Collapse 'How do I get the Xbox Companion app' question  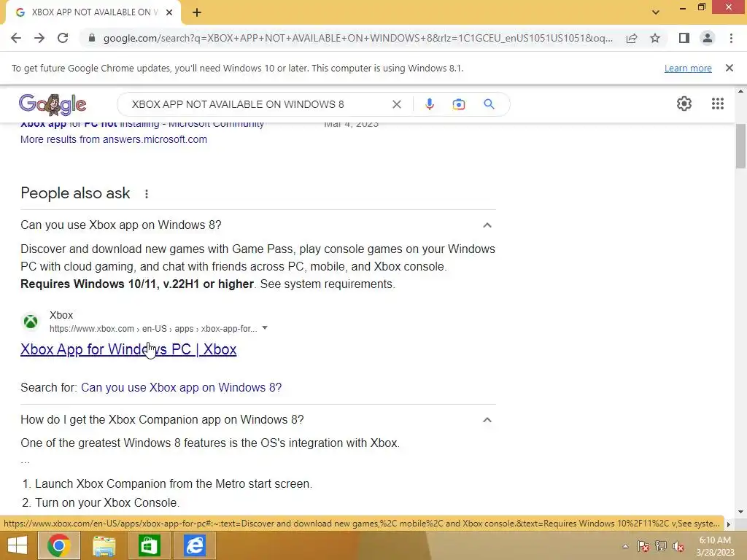click(x=487, y=420)
